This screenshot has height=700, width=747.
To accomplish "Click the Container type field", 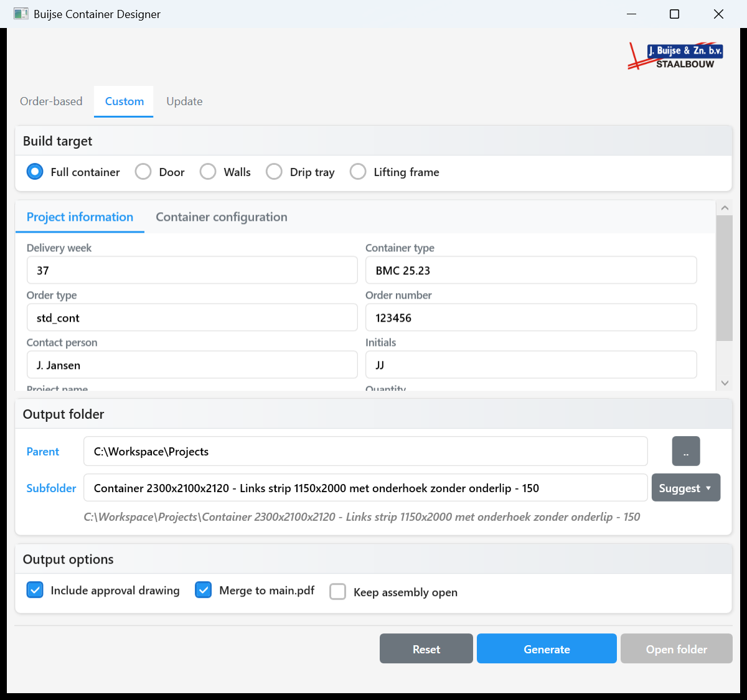I will click(x=531, y=270).
